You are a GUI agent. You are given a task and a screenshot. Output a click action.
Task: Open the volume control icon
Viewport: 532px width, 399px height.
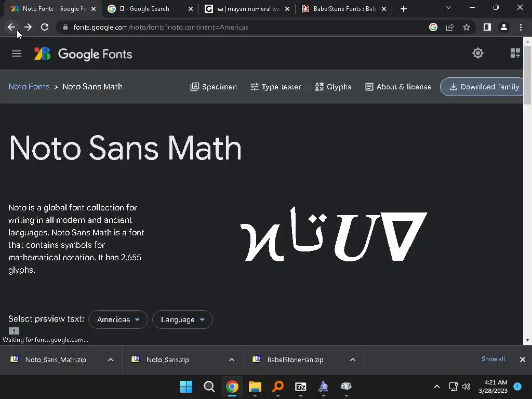pos(466,387)
